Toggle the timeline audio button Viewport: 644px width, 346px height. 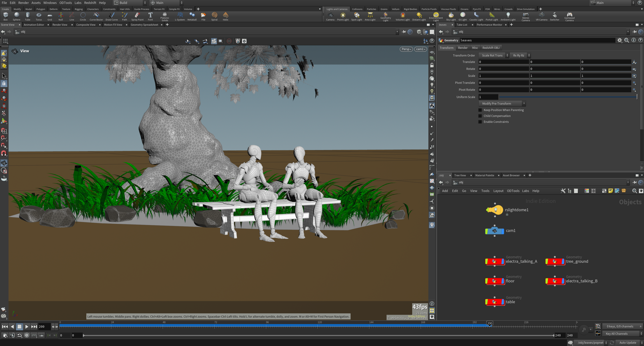click(x=12, y=335)
